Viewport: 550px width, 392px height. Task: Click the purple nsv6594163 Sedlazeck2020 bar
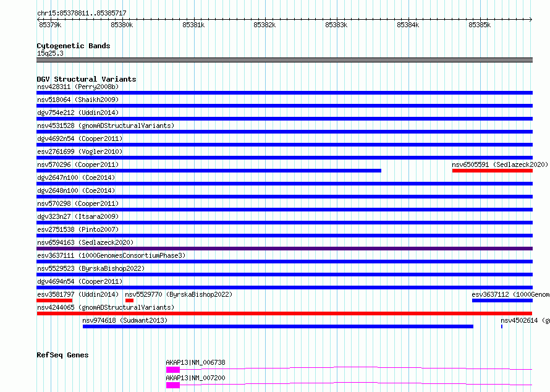284,249
